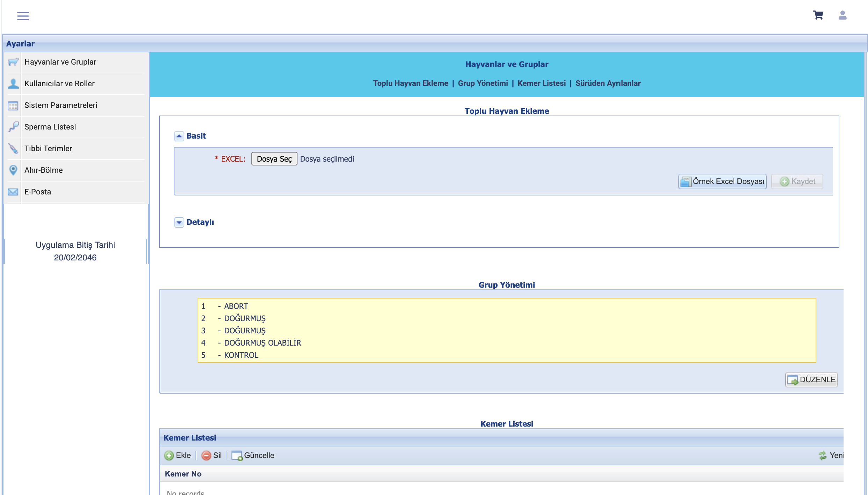Viewport: 868px width, 495px height.
Task: Go to Sürüden Ayrılanlar link
Action: pos(608,83)
